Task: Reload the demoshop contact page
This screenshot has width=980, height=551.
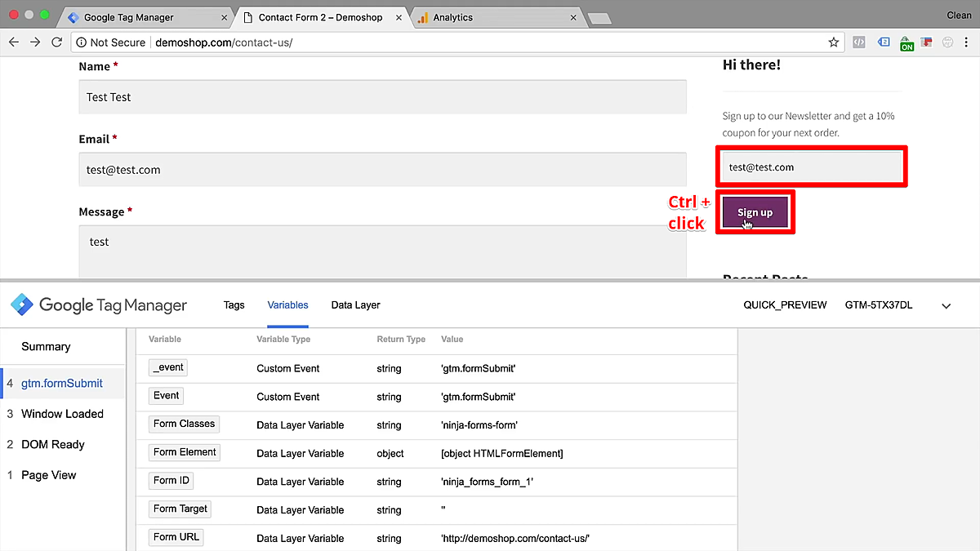Action: [x=56, y=42]
